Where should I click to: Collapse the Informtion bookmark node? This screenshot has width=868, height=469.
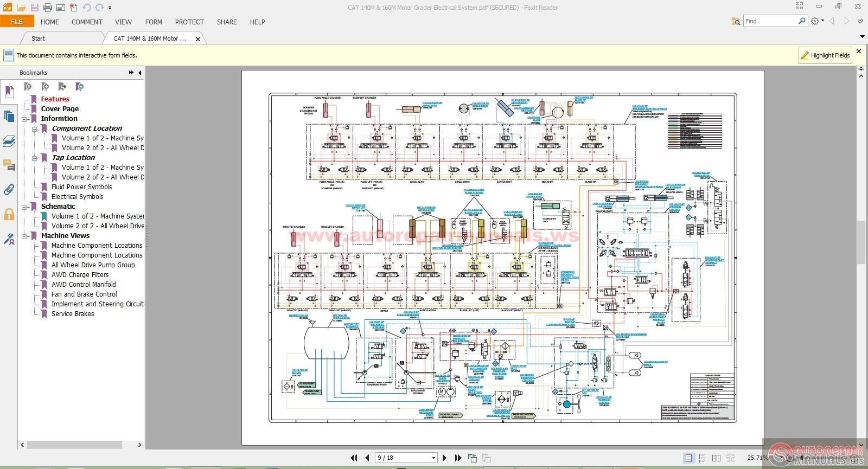(24, 119)
